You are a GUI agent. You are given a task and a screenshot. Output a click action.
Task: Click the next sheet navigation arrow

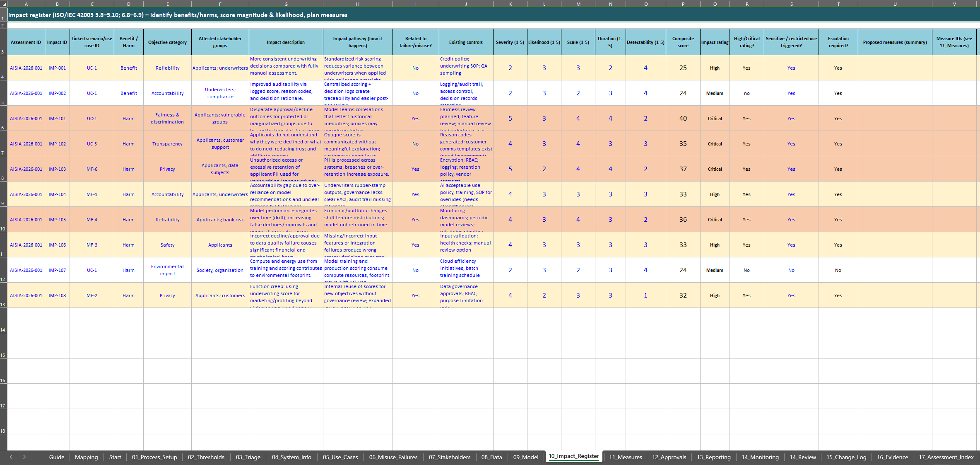[x=24, y=457]
